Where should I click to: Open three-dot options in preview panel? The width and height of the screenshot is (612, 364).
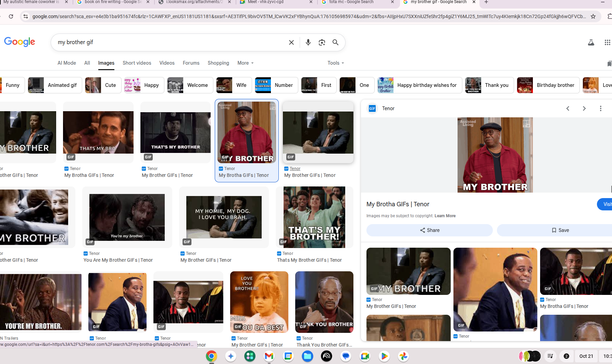point(600,108)
